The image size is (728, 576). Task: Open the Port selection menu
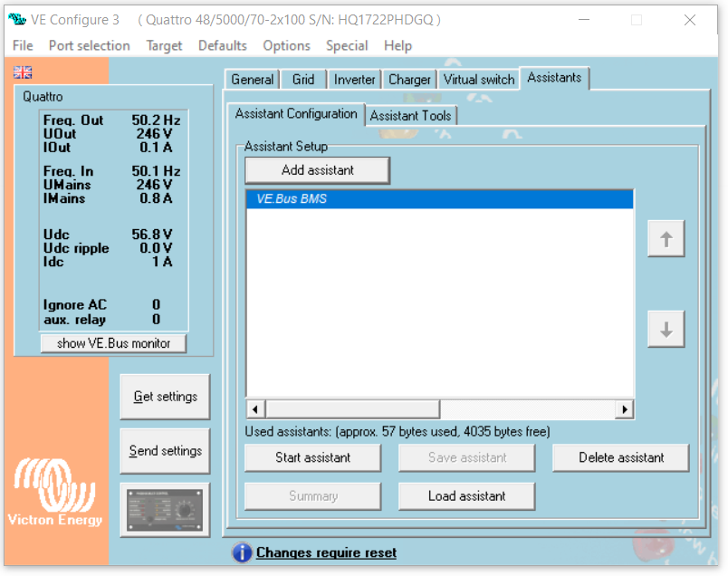89,45
